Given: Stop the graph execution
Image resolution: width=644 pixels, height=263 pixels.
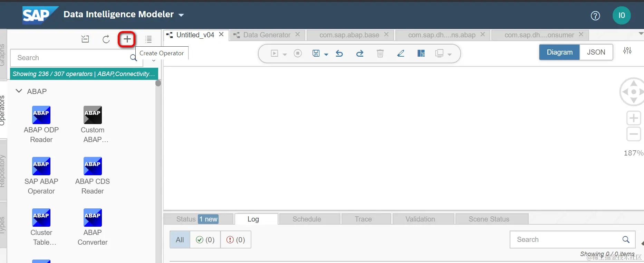Looking at the screenshot, I should 298,53.
